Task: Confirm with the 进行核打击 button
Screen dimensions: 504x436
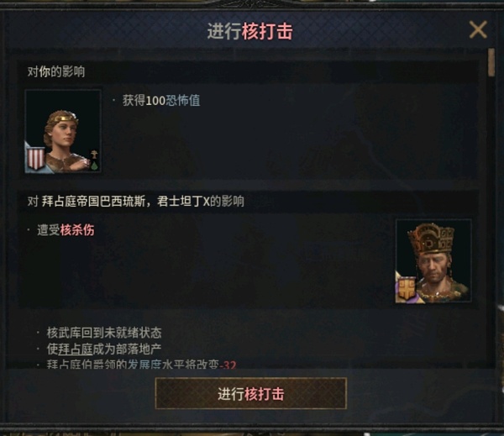Action: (x=250, y=393)
